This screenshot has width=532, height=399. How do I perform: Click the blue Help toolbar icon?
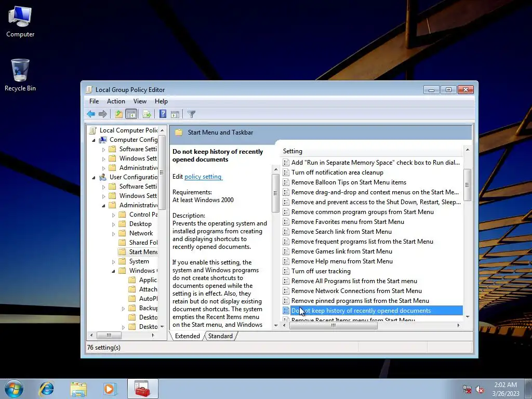click(x=163, y=114)
